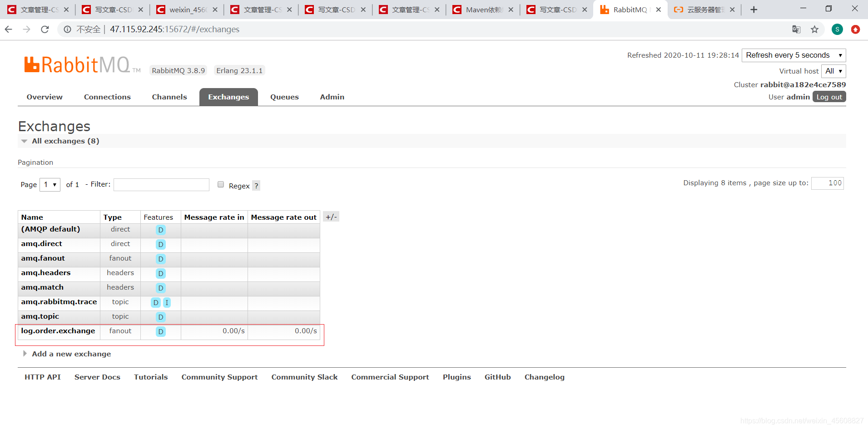868x429 pixels.
Task: Switch to the Connections tab
Action: 107,97
